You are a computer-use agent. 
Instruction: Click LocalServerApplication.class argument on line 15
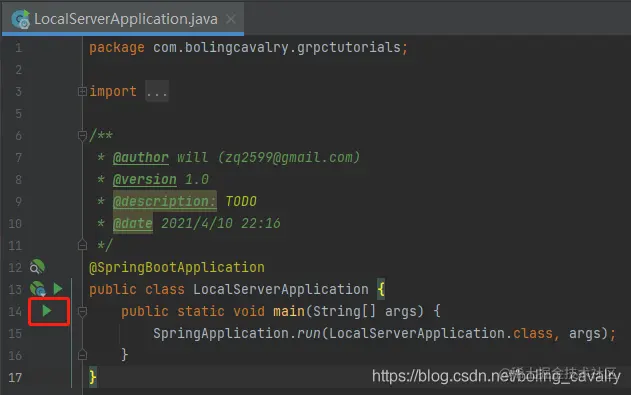coord(441,333)
